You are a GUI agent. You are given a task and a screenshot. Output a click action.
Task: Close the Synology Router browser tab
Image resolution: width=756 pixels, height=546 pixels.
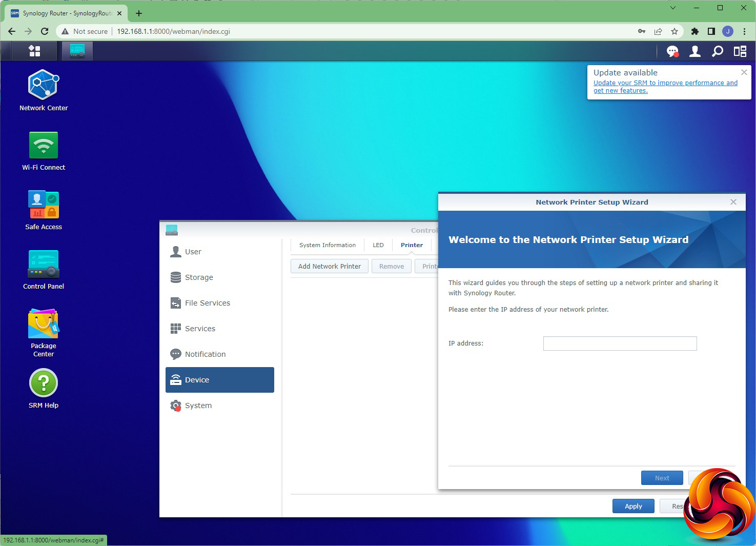click(119, 13)
